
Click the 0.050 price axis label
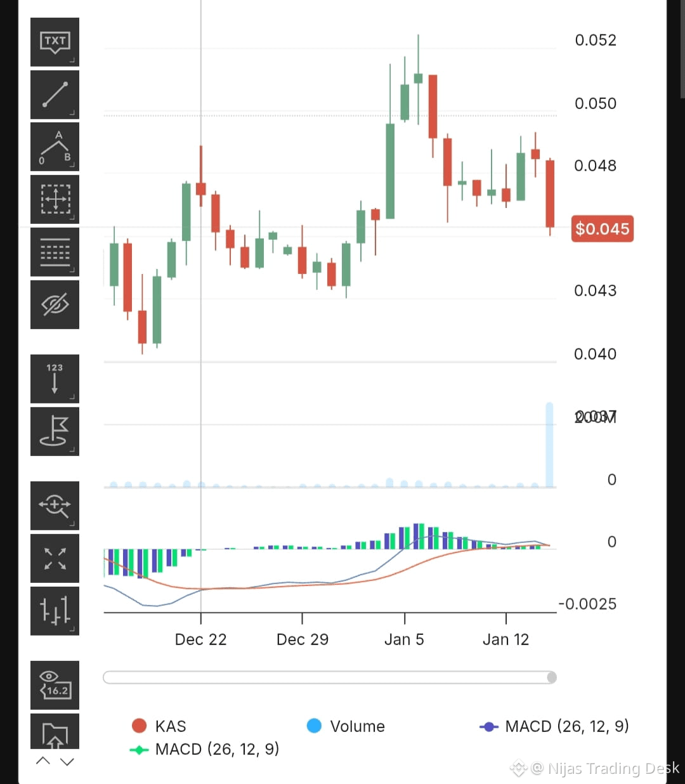click(x=596, y=103)
